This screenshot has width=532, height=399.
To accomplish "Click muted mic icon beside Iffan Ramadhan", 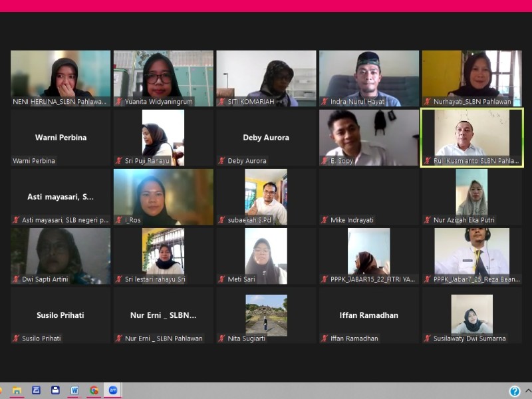I will [325, 338].
